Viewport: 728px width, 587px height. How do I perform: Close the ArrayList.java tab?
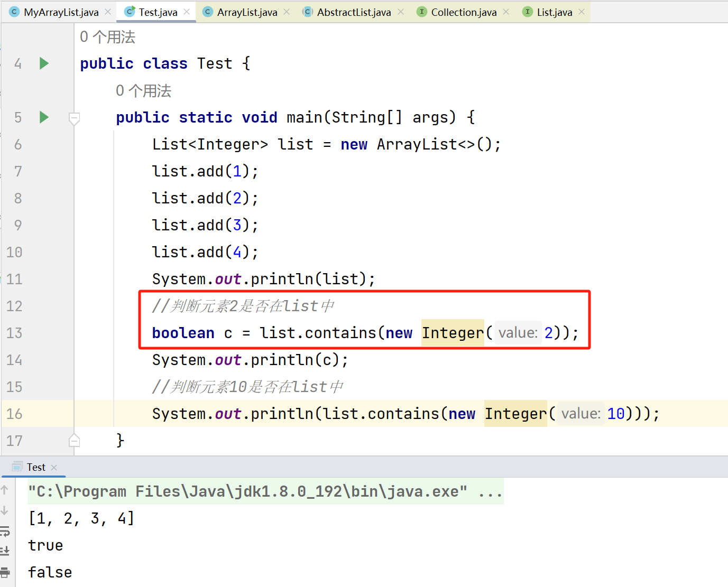(287, 12)
